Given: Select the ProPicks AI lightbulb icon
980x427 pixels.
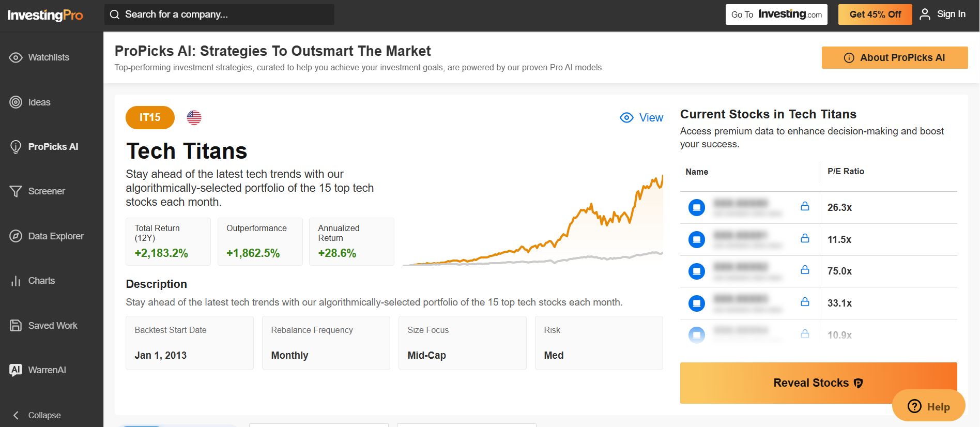Looking at the screenshot, I should coord(16,147).
